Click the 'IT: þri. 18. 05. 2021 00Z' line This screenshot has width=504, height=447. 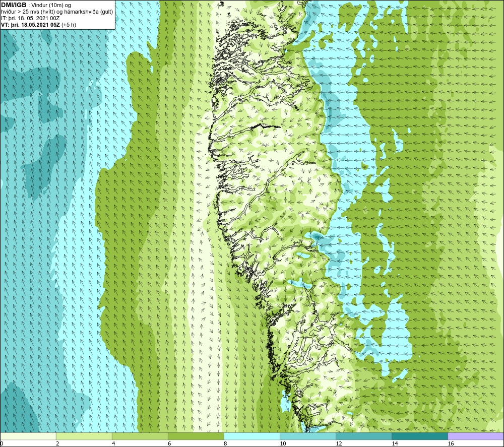[x=30, y=18]
